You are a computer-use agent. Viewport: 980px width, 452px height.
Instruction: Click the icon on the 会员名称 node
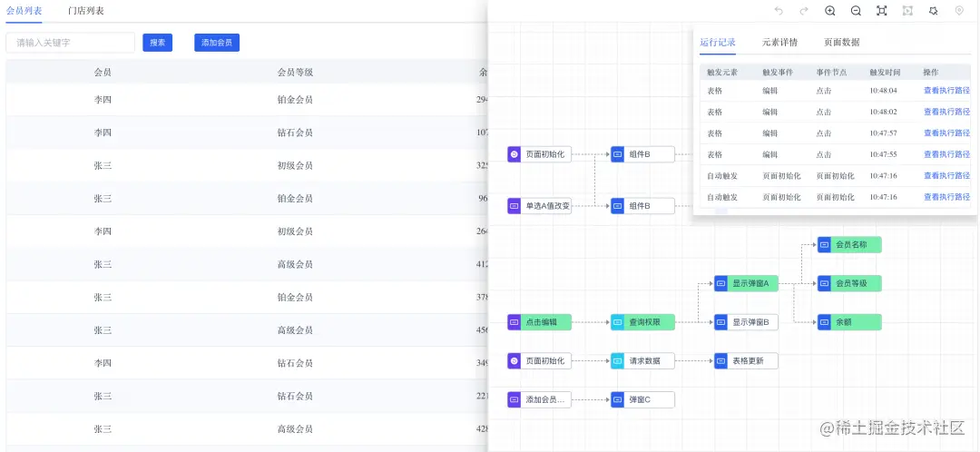(824, 245)
